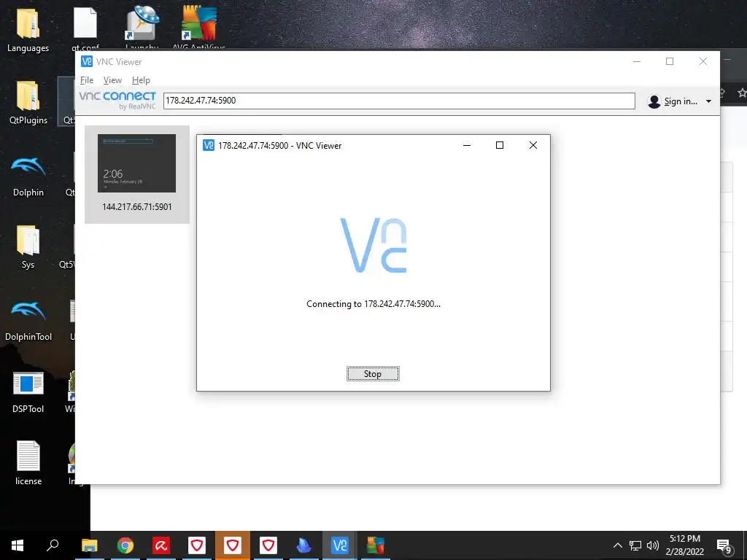Open File Explorer from taskbar
Viewport: 747px width, 560px height.
click(89, 545)
